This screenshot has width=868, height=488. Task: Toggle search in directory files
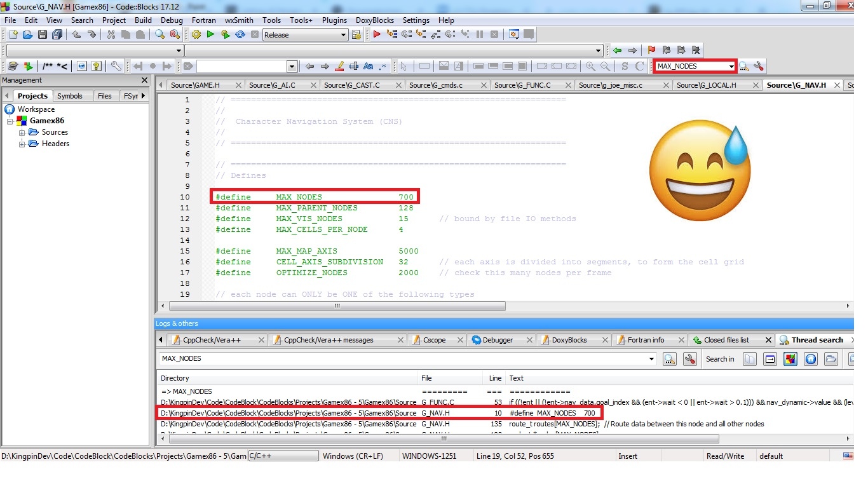tap(831, 359)
